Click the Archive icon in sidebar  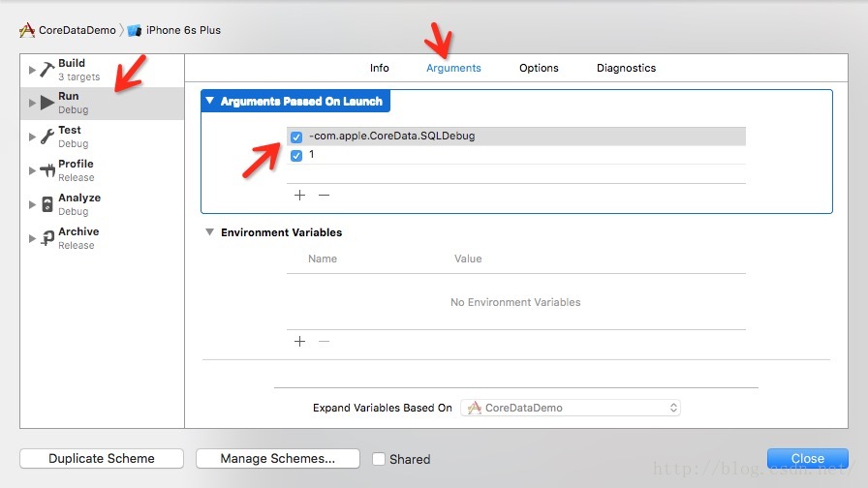(47, 238)
